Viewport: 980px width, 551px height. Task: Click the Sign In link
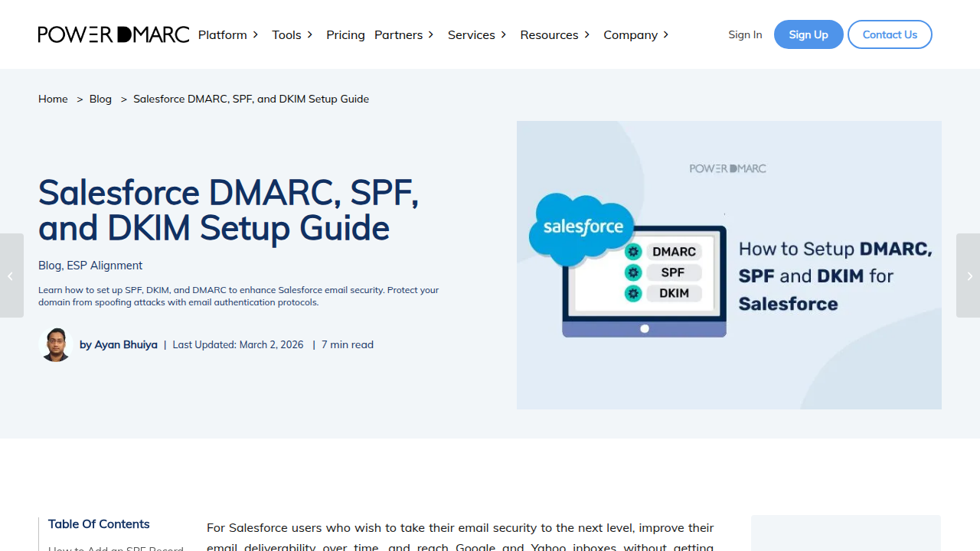pos(745,34)
